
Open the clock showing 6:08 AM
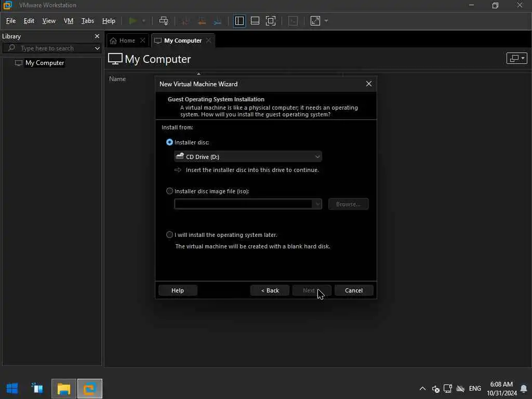[x=501, y=389]
